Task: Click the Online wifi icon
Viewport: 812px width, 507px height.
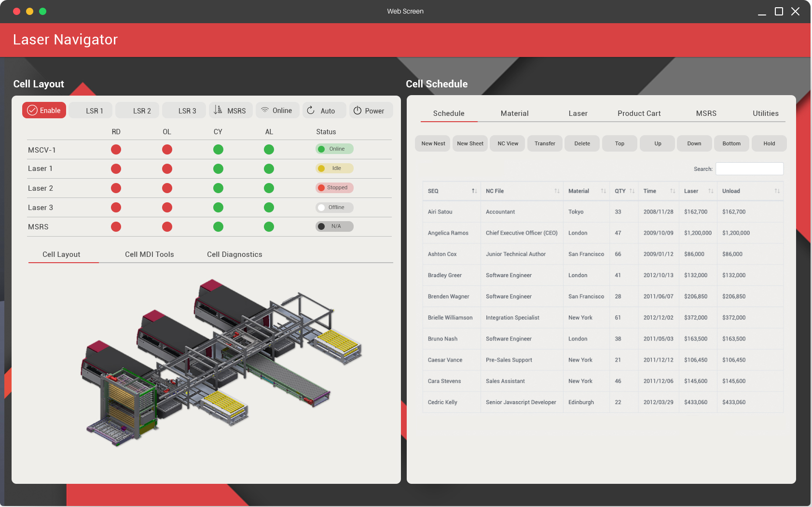Action: [265, 110]
